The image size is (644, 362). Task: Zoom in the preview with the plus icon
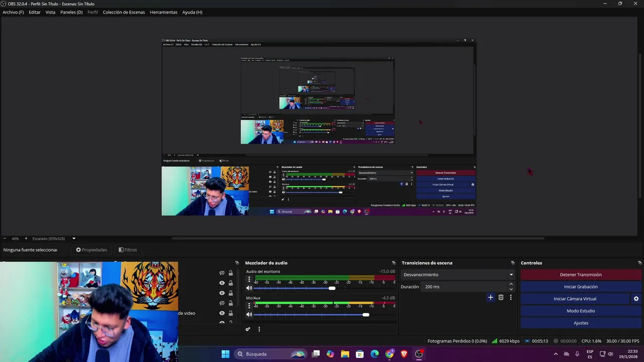point(26,238)
